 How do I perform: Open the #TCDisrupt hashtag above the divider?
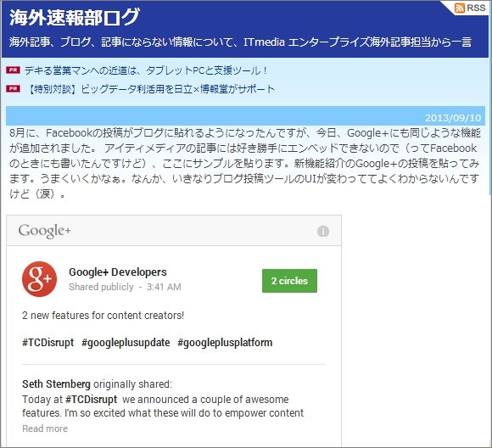click(48, 343)
